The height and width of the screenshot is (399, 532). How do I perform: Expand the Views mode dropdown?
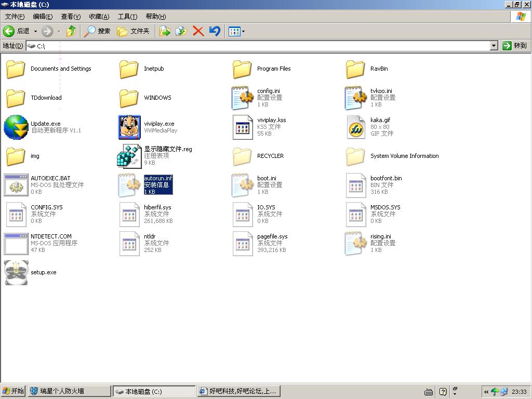click(243, 32)
